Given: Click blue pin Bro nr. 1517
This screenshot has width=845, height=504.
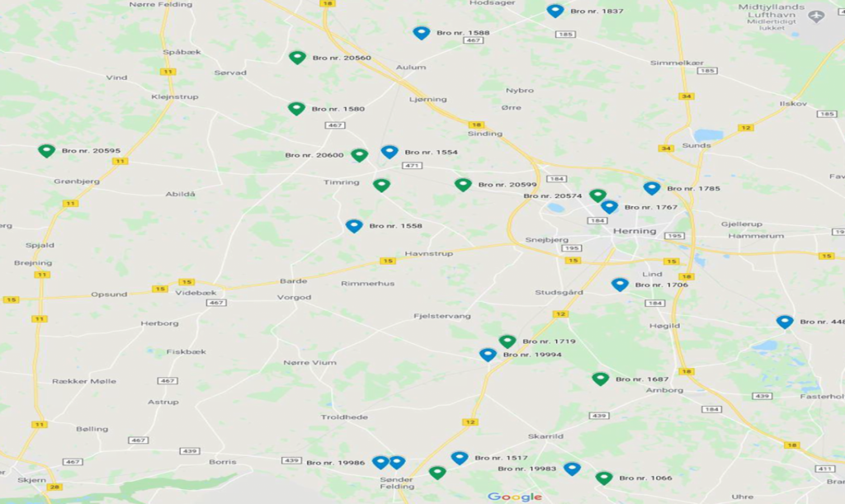Looking at the screenshot, I should (460, 458).
